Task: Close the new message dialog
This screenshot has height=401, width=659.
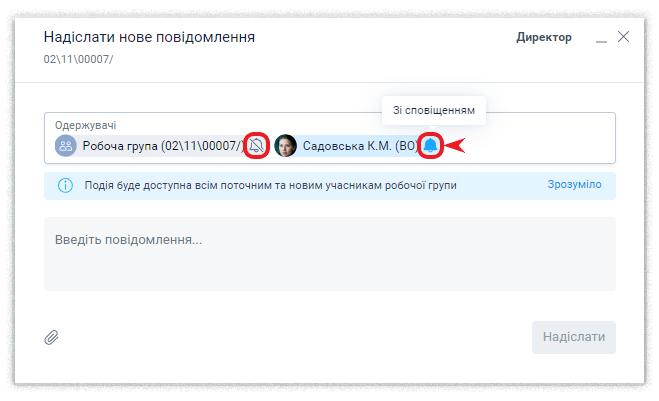Action: 624,37
